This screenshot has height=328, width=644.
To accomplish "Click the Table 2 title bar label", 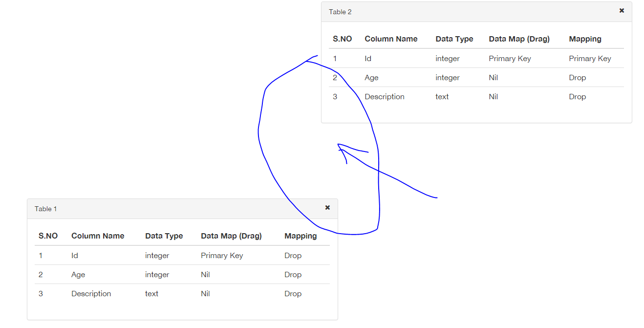I will [340, 12].
